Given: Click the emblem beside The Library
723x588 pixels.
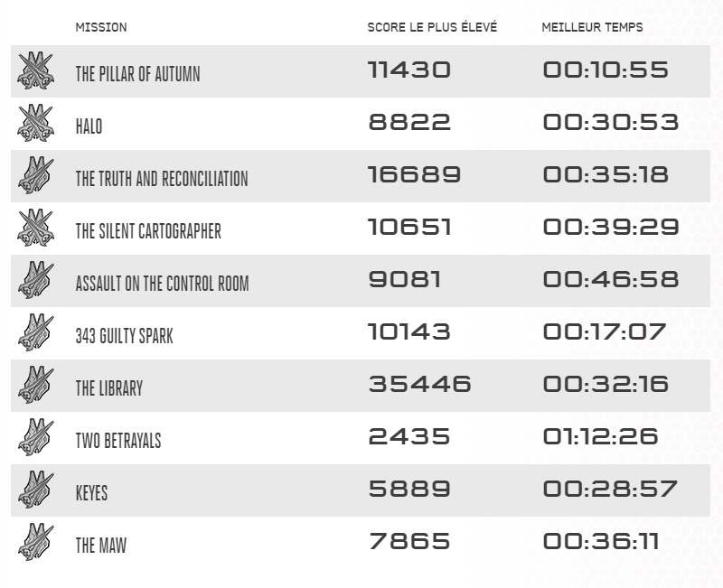Looking at the screenshot, I should coord(35,386).
